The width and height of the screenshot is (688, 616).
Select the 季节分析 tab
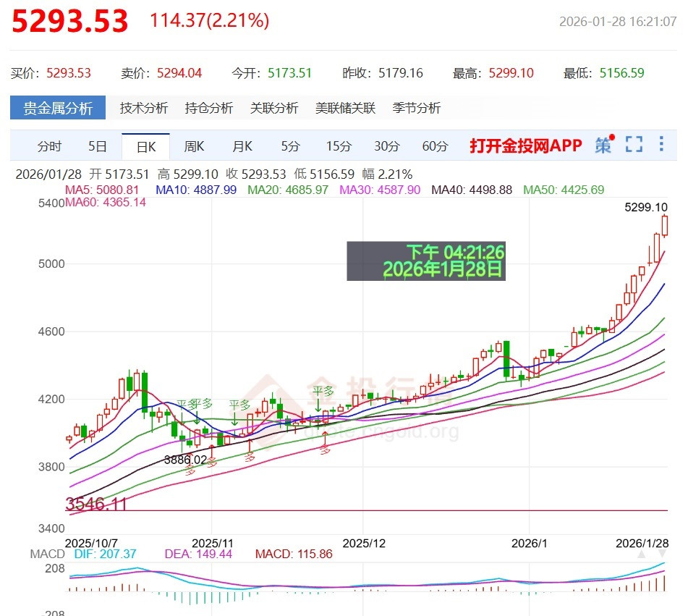coord(417,108)
